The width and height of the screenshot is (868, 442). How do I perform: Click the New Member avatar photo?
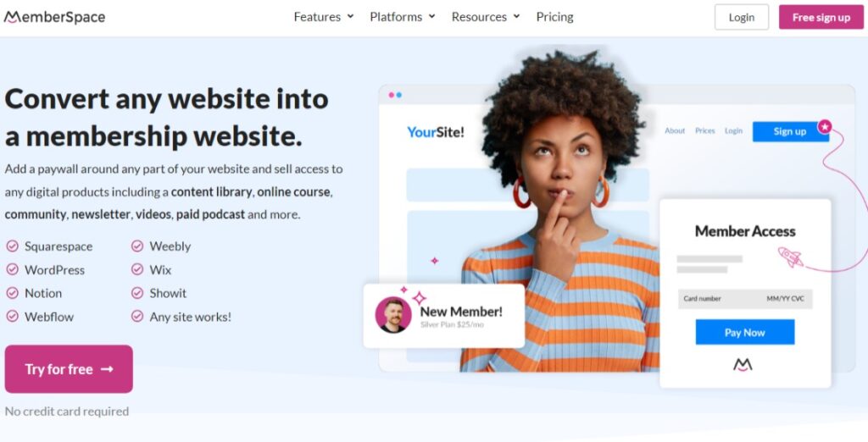pos(393,315)
